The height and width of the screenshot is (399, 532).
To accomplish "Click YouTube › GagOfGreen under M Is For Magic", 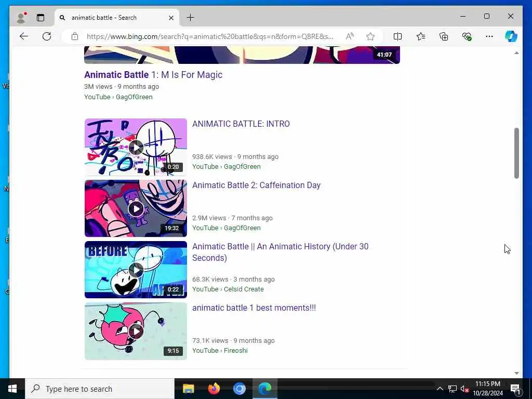I will [x=118, y=97].
